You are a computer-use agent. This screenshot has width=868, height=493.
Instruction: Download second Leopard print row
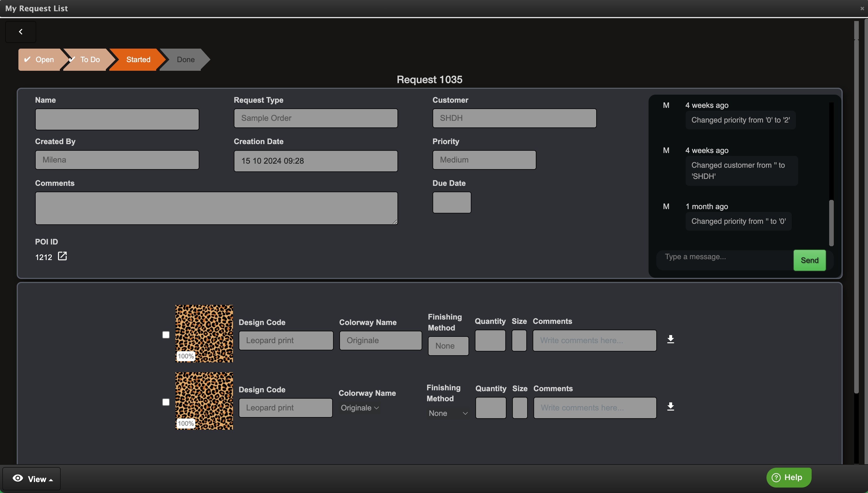coord(670,407)
